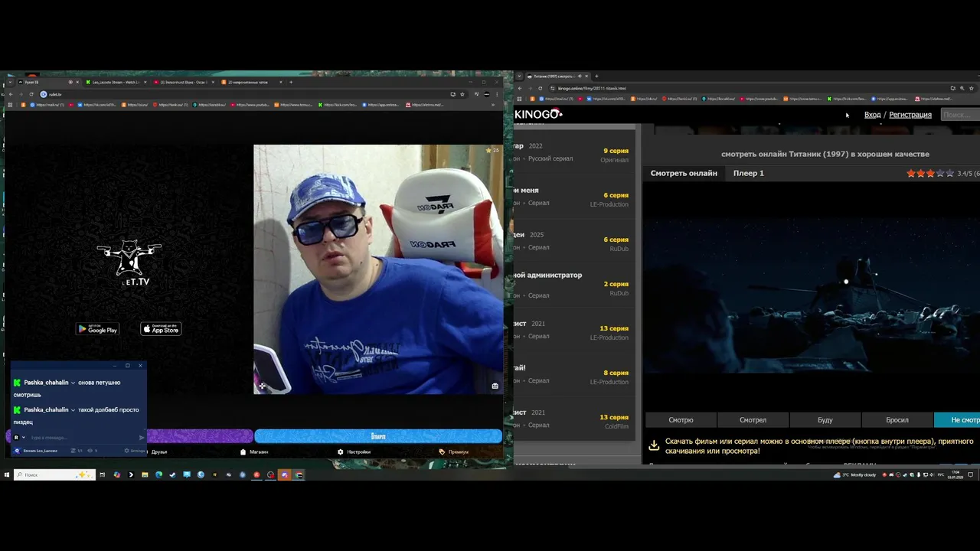The height and width of the screenshot is (551, 980).
Task: Open Друзья in rulet.tv bottom menu
Action: pos(159,452)
